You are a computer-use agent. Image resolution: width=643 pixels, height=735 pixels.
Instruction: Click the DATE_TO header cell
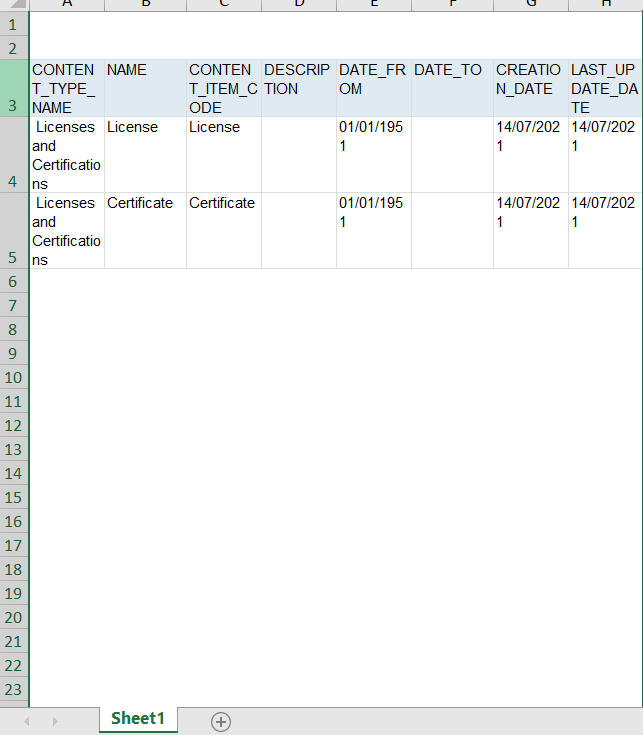(x=452, y=88)
